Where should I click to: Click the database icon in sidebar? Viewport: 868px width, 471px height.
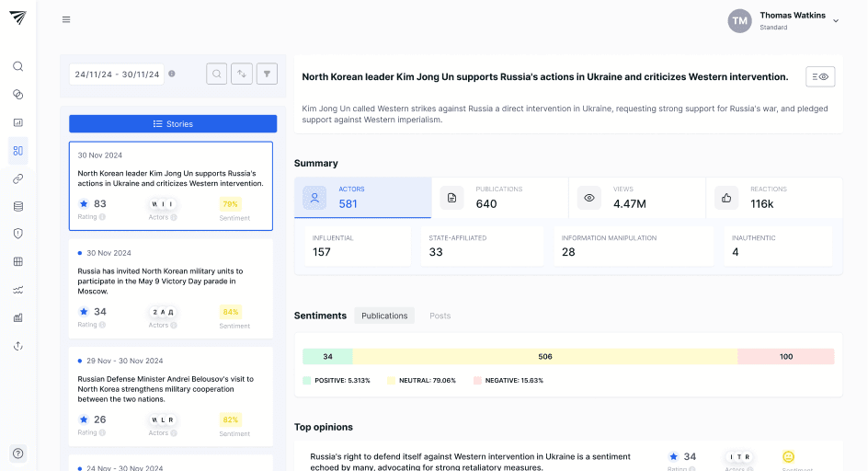pyautogui.click(x=17, y=206)
